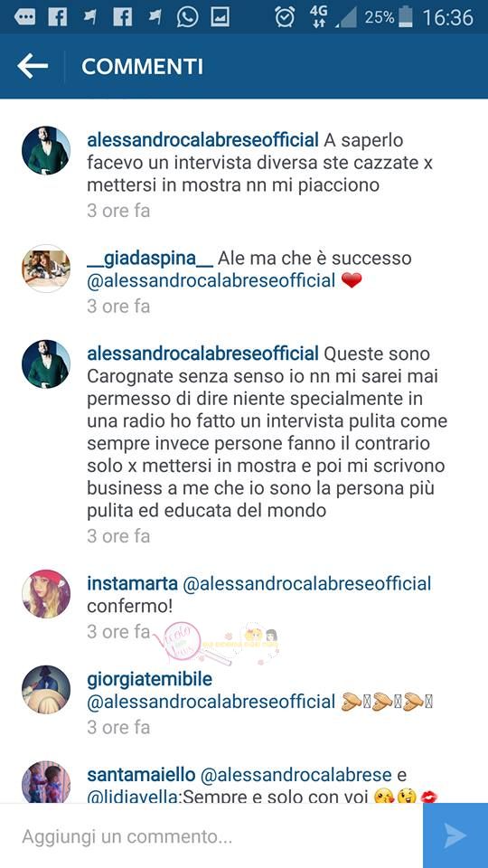The height and width of the screenshot is (868, 488).
Task: Tap the WhatsApp notification icon in status bar
Action: click(x=188, y=18)
